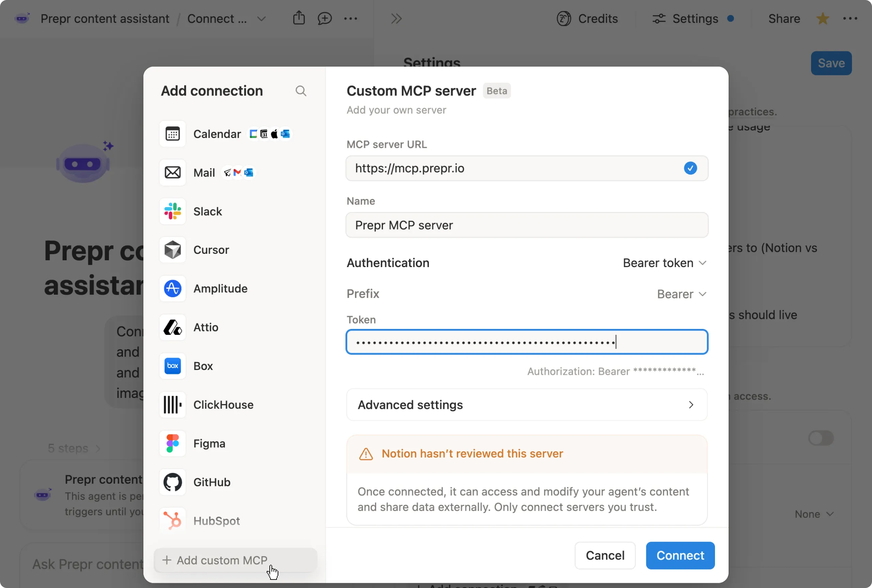Click the warning triangle icon
The image size is (872, 588).
tap(366, 454)
